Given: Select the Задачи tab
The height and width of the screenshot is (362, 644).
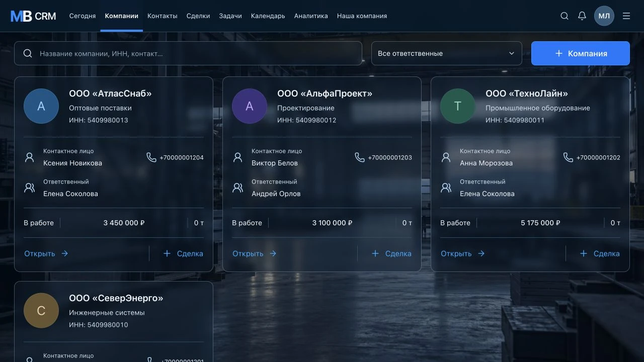Looking at the screenshot, I should 230,16.
